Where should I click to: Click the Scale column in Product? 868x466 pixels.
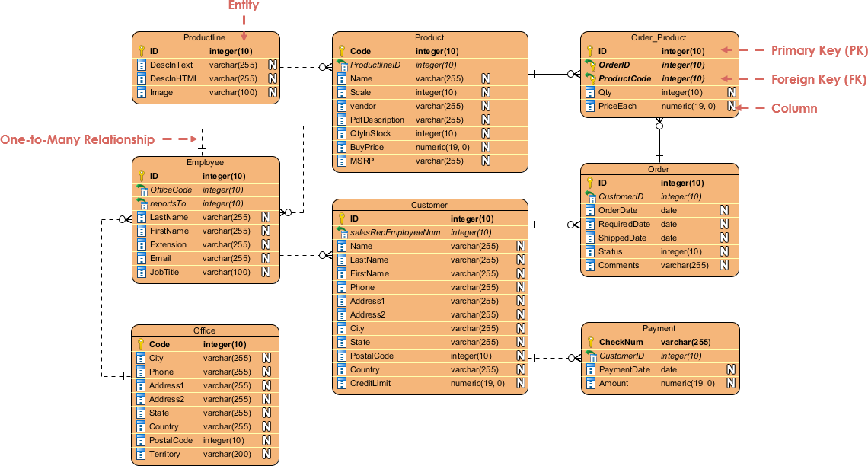point(360,92)
